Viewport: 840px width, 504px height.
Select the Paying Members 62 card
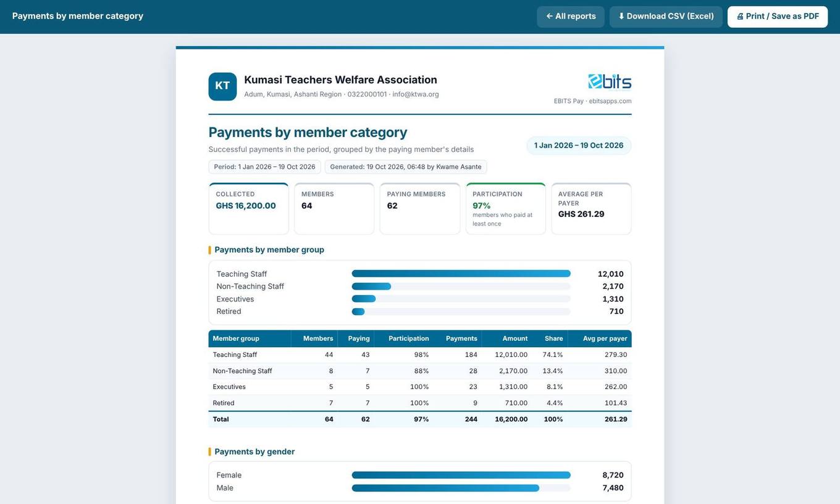[x=420, y=209]
